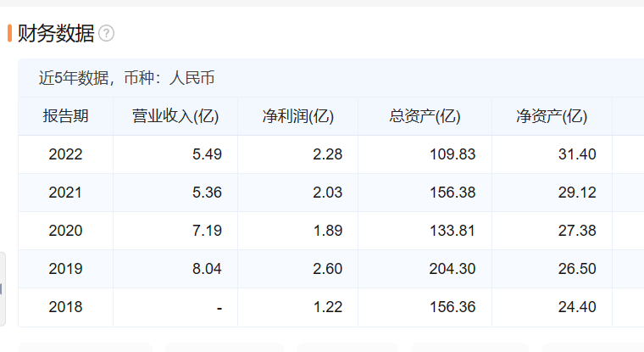Select the 总资产(亿) column header
Screen dimensions: 644x352
coord(425,116)
